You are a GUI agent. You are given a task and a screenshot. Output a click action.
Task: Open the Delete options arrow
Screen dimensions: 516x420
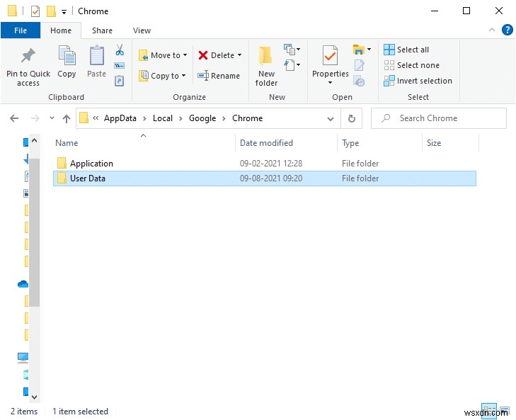(x=239, y=55)
